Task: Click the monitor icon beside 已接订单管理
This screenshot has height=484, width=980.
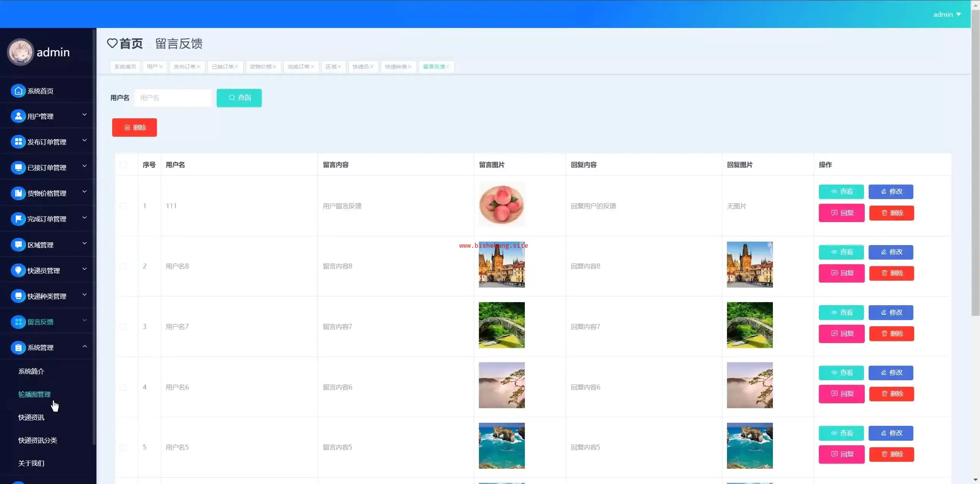Action: 18,167
